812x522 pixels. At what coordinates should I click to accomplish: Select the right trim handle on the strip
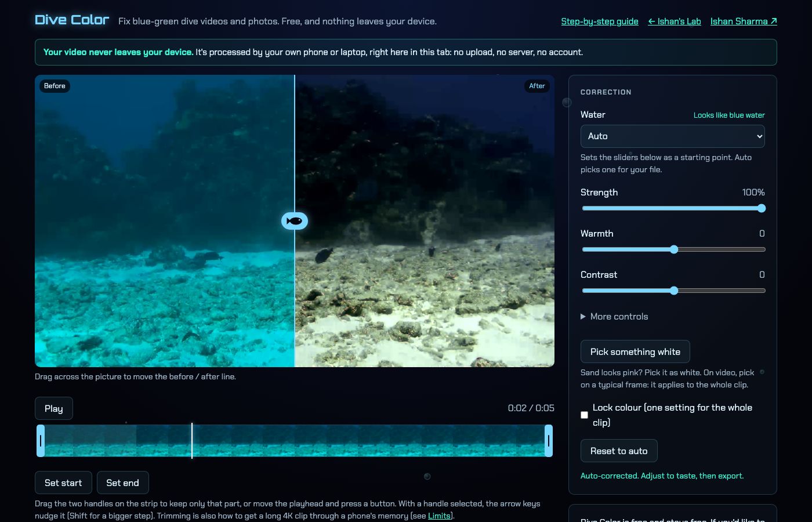click(x=549, y=441)
